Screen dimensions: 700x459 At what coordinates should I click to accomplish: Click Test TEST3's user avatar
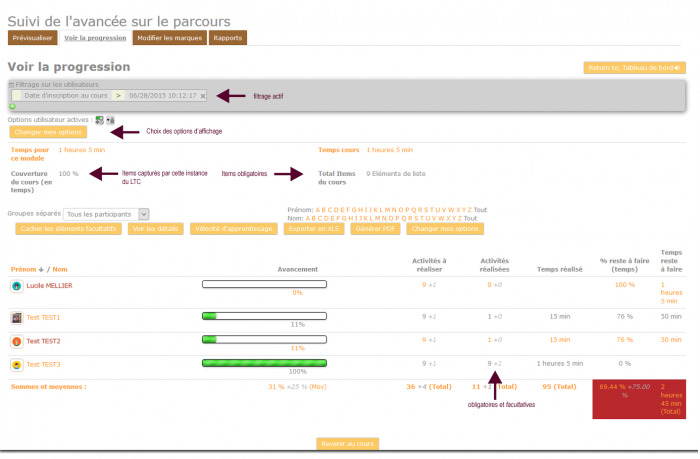click(x=16, y=364)
